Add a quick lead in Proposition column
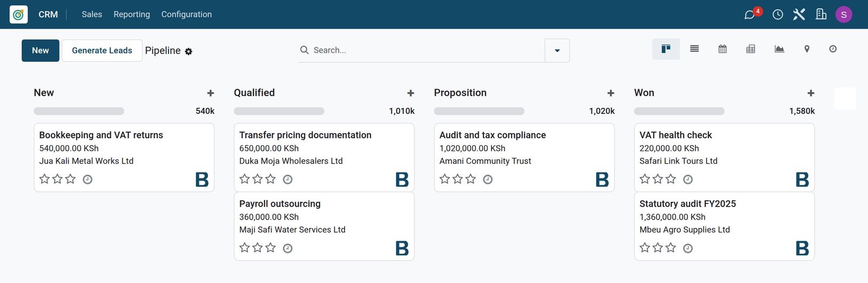The height and width of the screenshot is (283, 868). coord(611,93)
